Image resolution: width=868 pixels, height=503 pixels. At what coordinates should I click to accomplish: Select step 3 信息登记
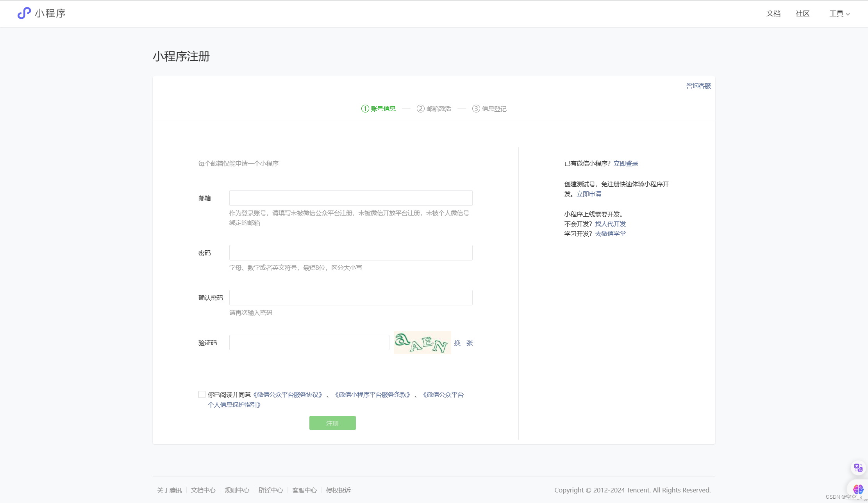[x=489, y=109]
